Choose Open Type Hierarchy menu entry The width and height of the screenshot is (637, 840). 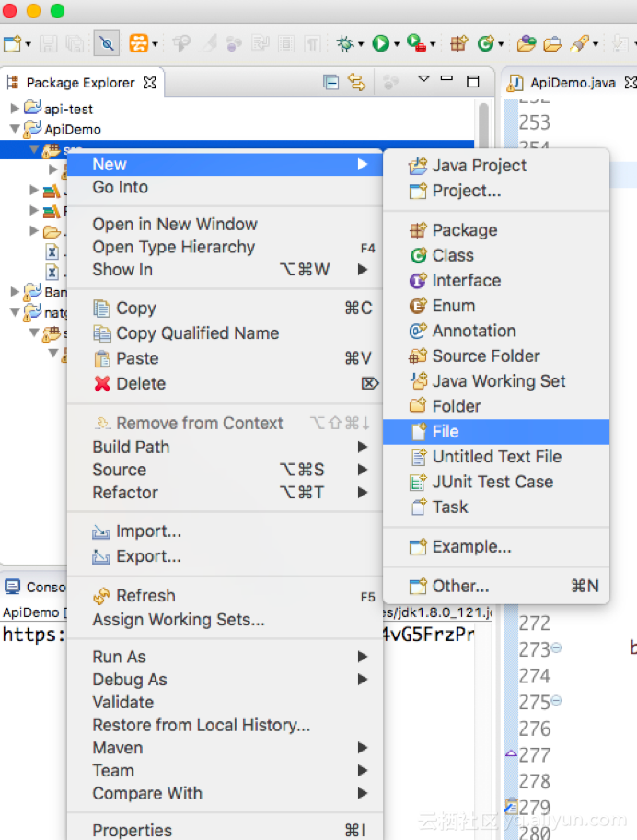point(225,247)
